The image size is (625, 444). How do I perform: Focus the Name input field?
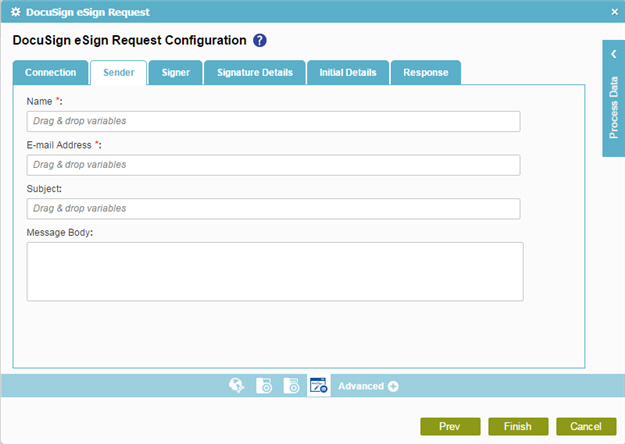pos(273,121)
